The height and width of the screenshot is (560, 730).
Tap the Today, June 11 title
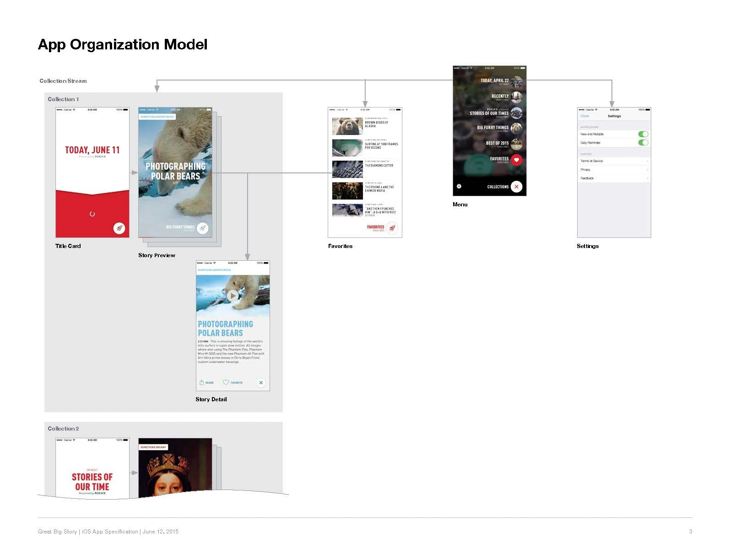pyautogui.click(x=92, y=150)
